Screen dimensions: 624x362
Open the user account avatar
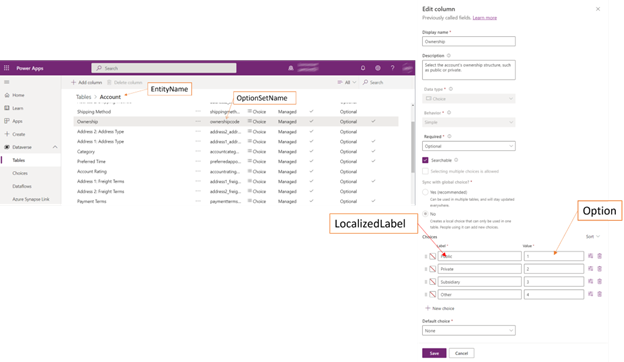407,68
